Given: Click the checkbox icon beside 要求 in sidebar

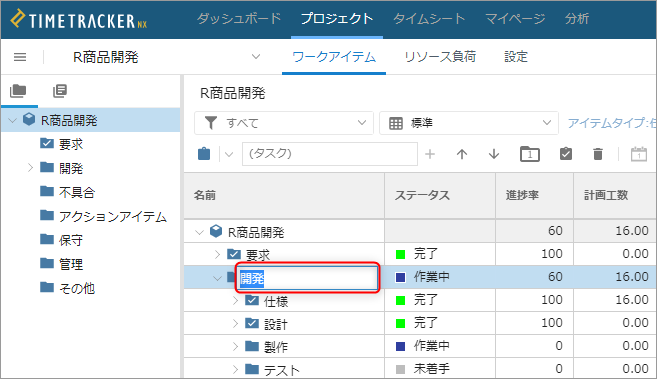Looking at the screenshot, I should pyautogui.click(x=47, y=143).
